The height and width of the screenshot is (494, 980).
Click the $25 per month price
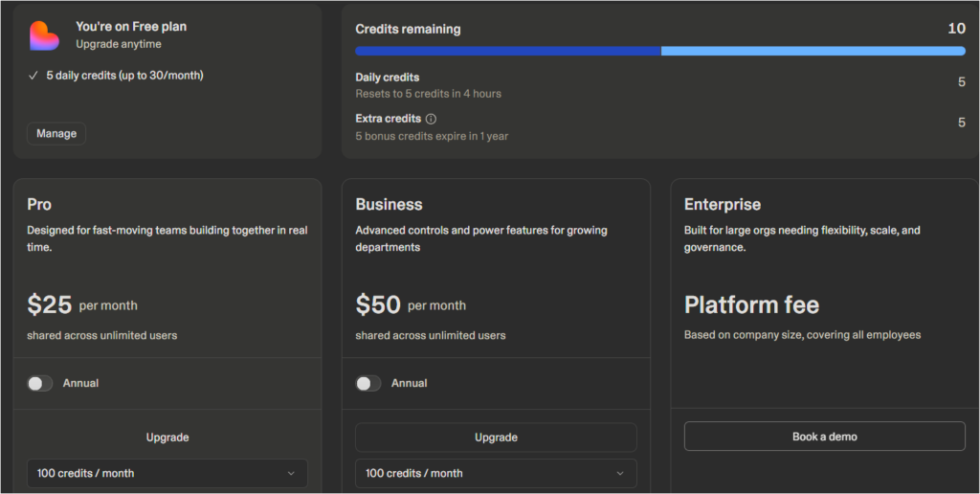pyautogui.click(x=50, y=305)
